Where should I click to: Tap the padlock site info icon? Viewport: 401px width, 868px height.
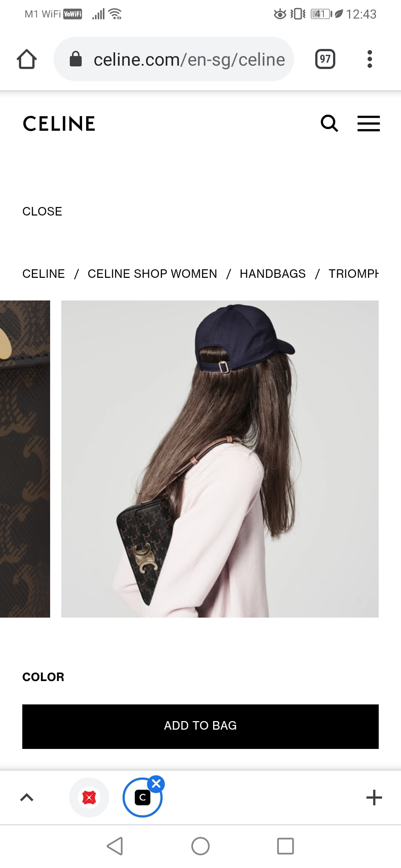pos(76,59)
